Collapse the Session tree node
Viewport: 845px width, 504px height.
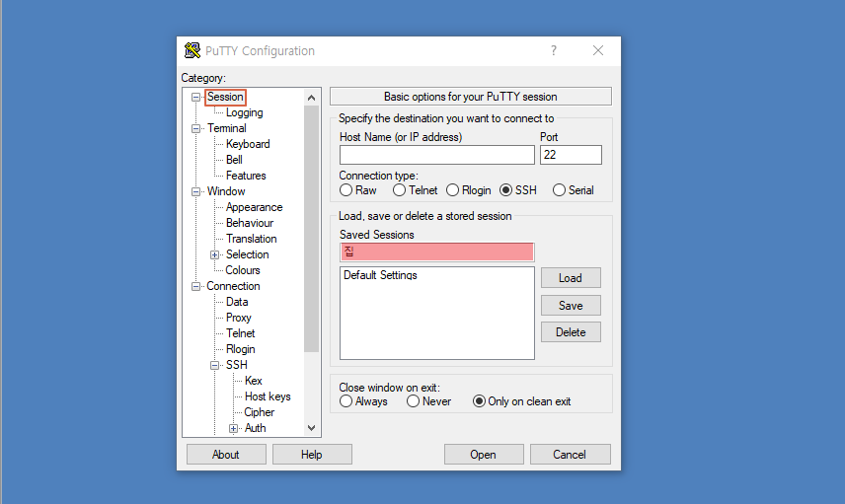point(196,98)
